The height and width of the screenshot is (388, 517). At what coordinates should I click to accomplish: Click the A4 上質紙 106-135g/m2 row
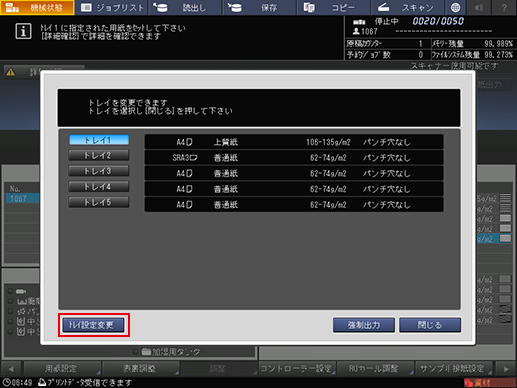click(x=294, y=142)
